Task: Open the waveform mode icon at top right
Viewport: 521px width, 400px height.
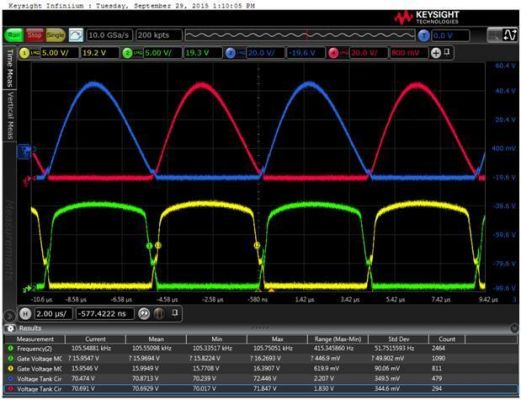Action: (510, 35)
